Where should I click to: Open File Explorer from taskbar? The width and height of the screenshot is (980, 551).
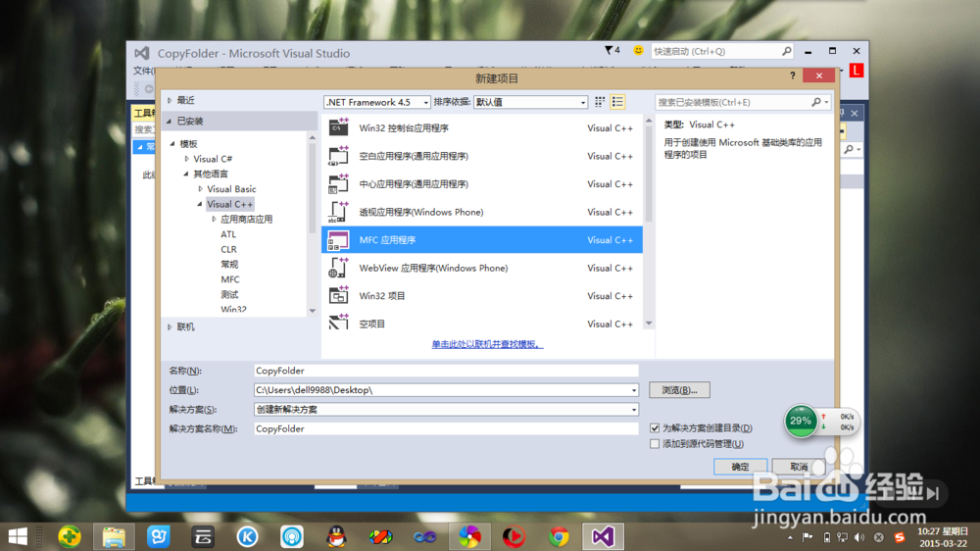[114, 536]
